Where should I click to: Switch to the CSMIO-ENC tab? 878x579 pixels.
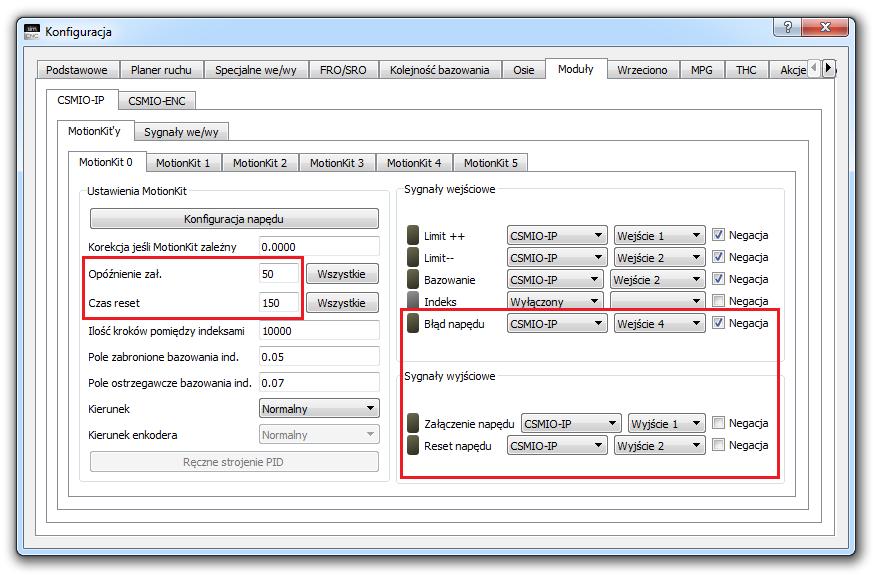pos(157,101)
